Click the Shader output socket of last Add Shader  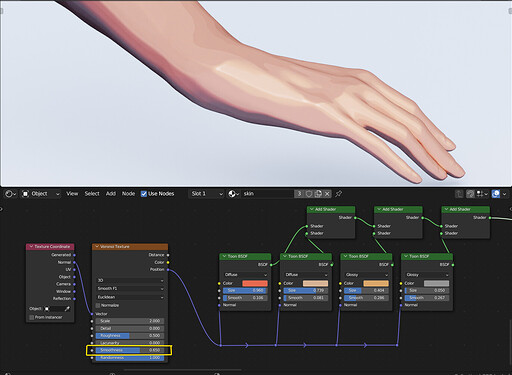(490, 218)
